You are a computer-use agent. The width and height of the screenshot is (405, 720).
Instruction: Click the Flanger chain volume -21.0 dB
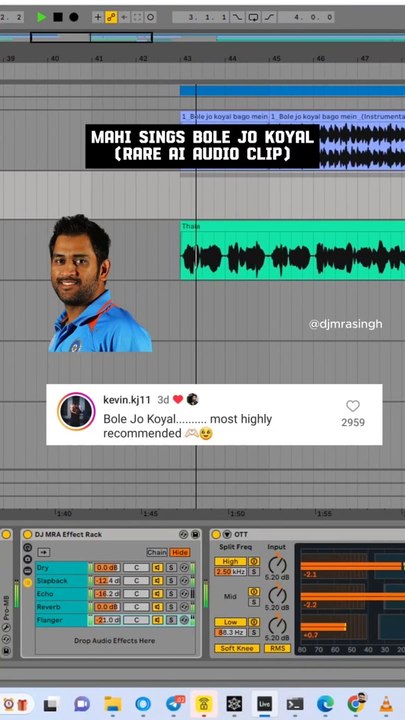pos(107,620)
